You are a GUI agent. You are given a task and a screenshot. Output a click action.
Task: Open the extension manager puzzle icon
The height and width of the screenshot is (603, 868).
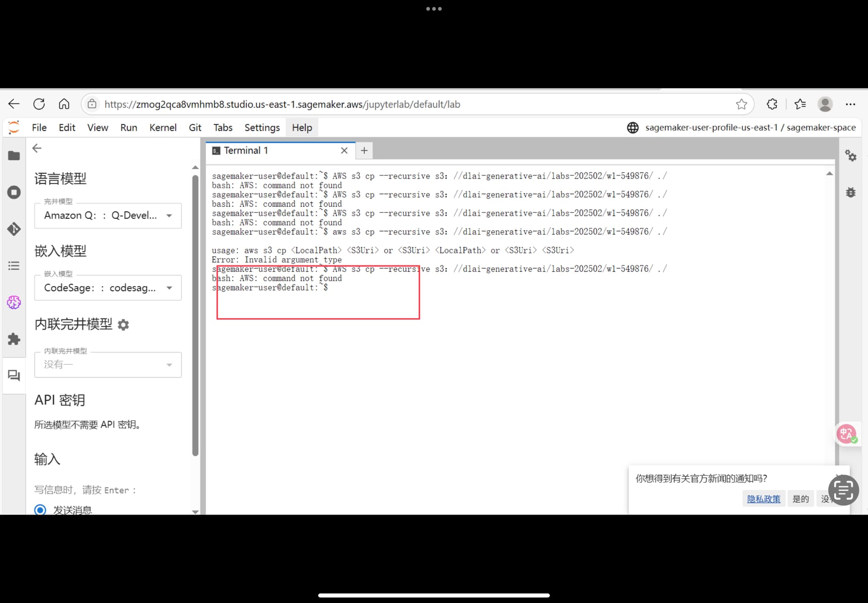(x=14, y=339)
